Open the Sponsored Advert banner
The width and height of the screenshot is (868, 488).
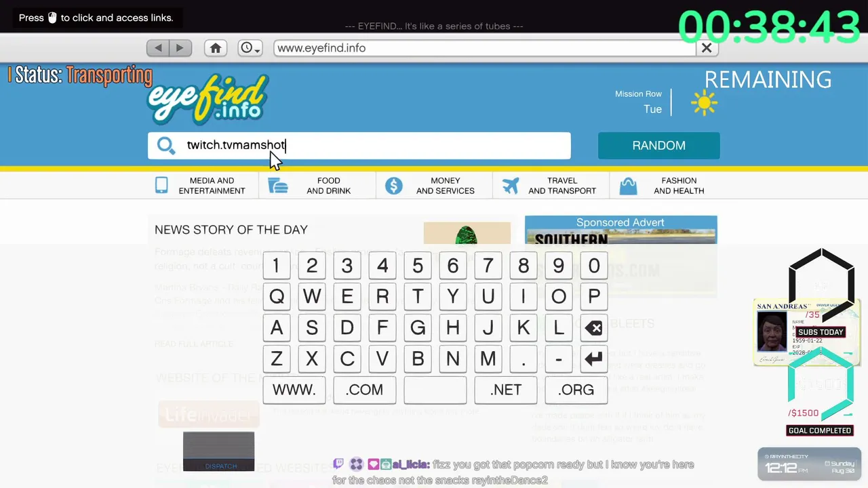pyautogui.click(x=620, y=256)
